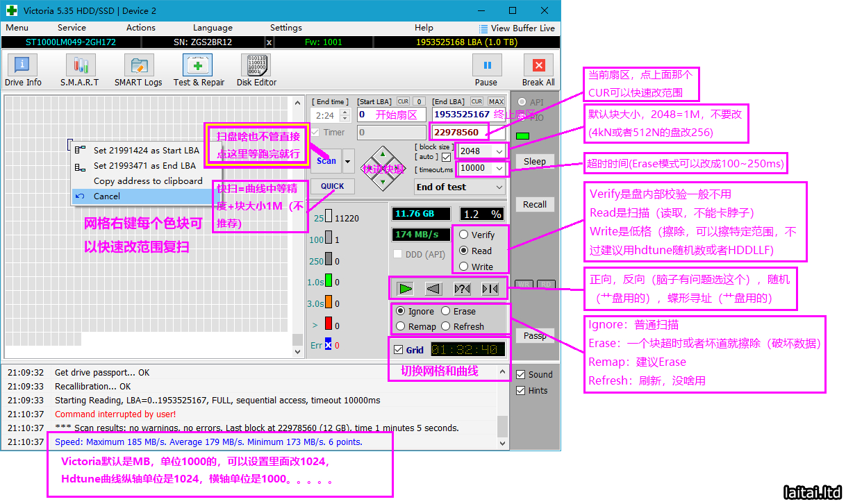846x504 pixels.
Task: Open SMART Logs from toolbar
Action: point(138,72)
